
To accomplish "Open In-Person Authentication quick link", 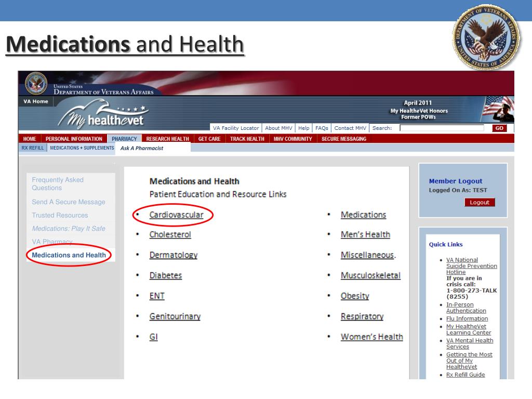I will (x=466, y=308).
